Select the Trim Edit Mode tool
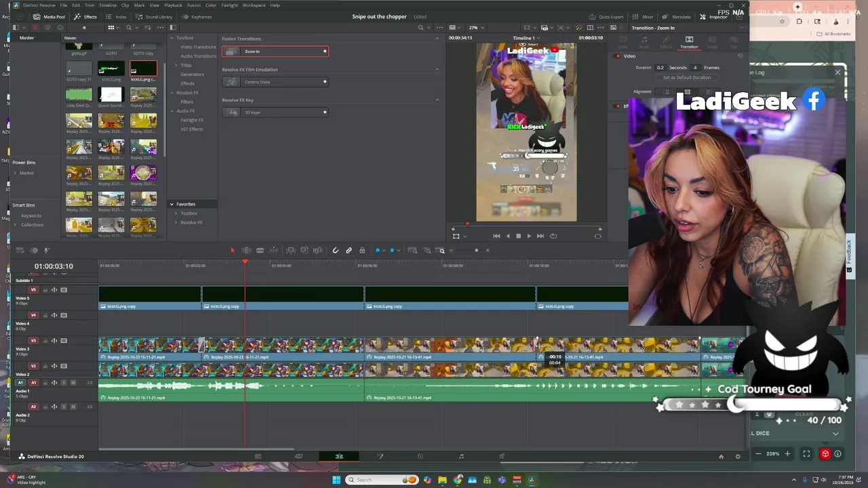This screenshot has height=488, width=868. (x=246, y=251)
